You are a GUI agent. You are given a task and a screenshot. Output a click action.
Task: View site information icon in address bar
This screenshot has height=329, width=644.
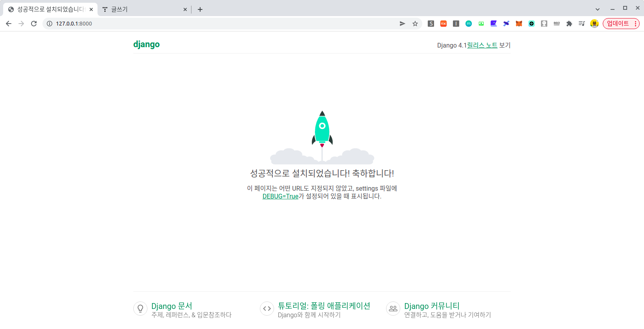click(50, 24)
